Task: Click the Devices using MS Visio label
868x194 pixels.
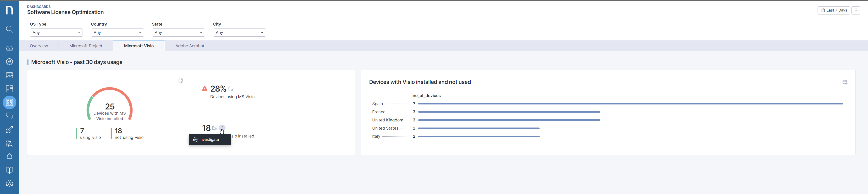Action: click(x=232, y=97)
